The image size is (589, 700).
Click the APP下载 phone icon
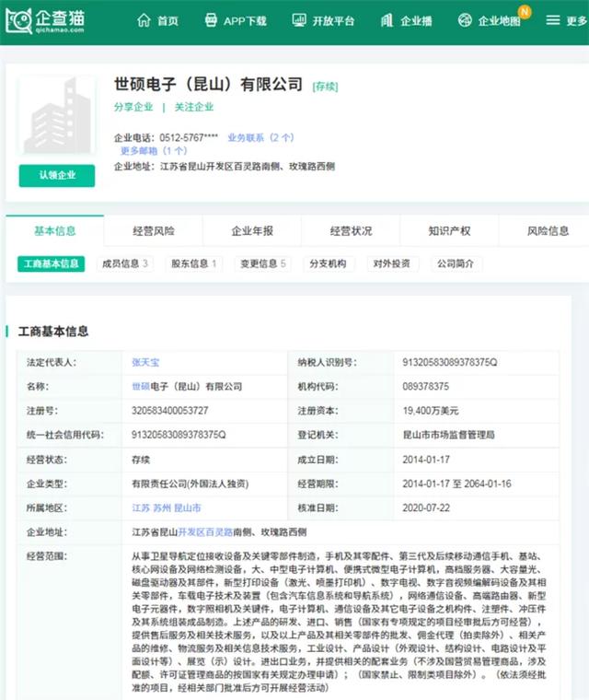coord(211,20)
